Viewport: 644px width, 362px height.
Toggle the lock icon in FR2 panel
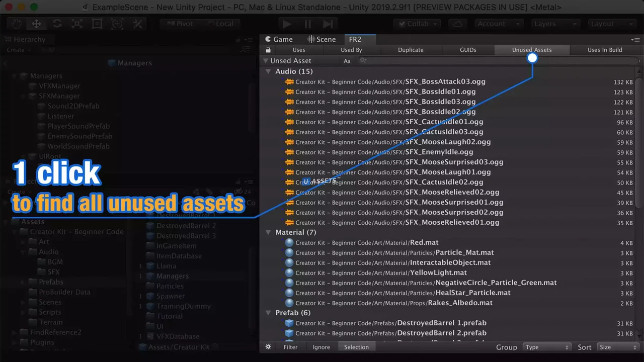pos(268,50)
